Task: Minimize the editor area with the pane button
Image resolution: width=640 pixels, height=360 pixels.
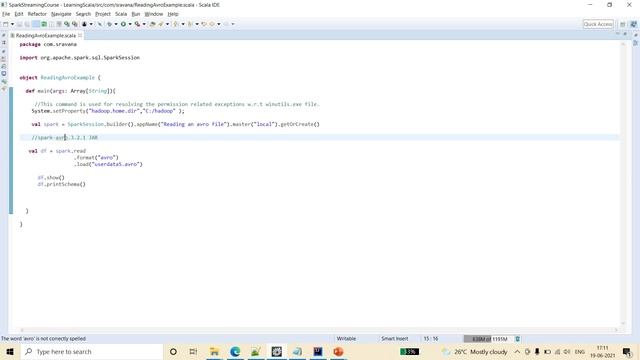Action: [x=618, y=34]
